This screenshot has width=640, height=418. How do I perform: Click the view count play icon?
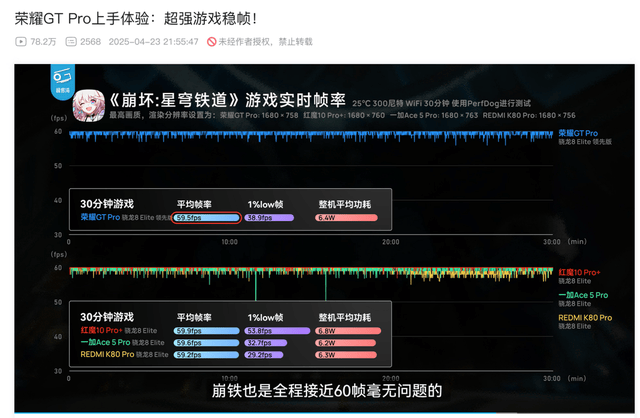(x=21, y=42)
